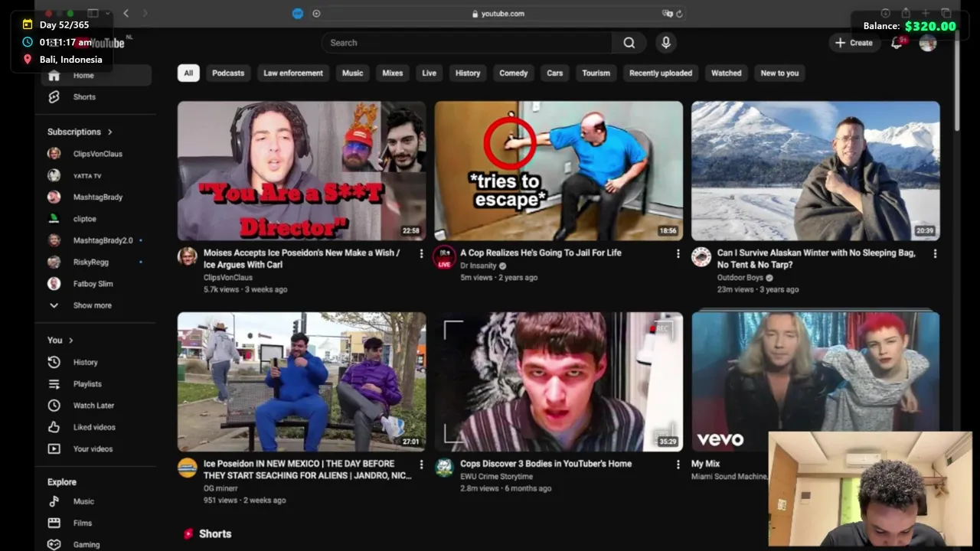Play Ice Poseidon in New Mexico thumbnail
This screenshot has width=980, height=551.
pyautogui.click(x=302, y=382)
